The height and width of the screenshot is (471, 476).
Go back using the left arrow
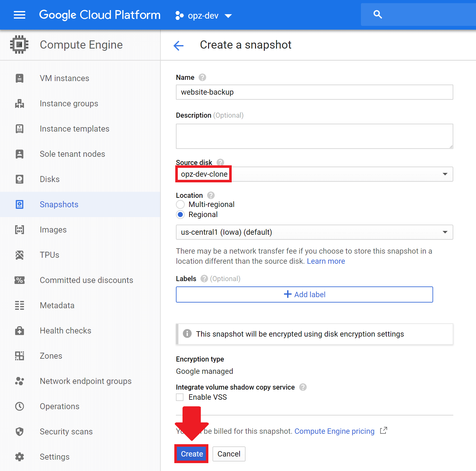pyautogui.click(x=178, y=45)
